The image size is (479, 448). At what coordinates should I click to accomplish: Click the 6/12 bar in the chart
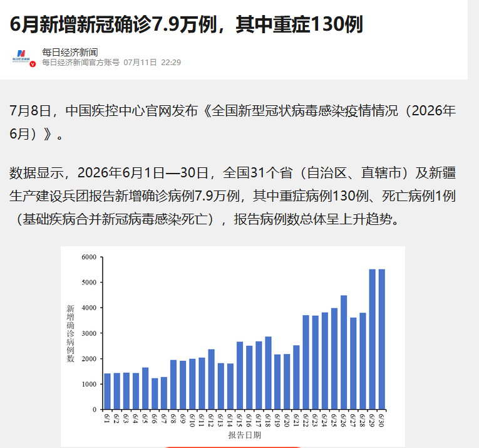(212, 379)
